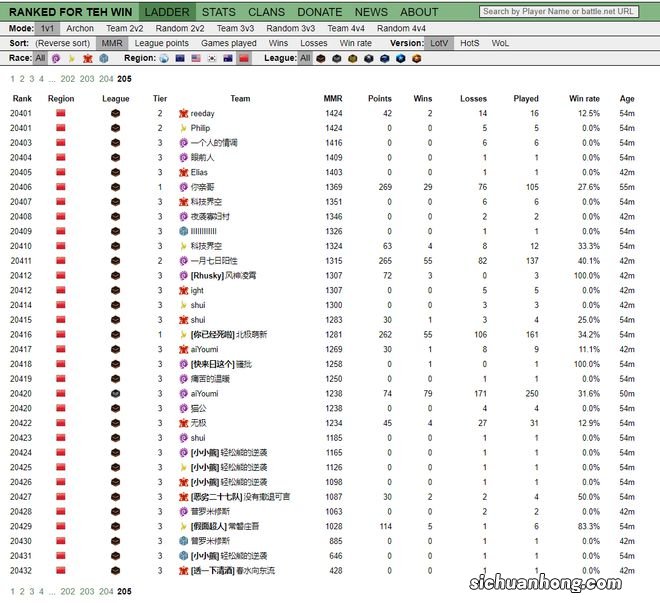Switch version filter to HotS
The image size is (660, 603).
click(470, 44)
